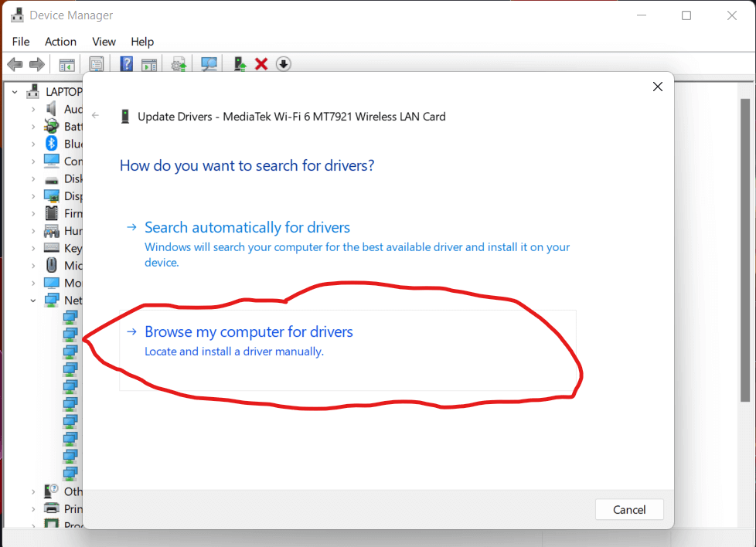Select the Display adapters tree item icon

pyautogui.click(x=52, y=195)
